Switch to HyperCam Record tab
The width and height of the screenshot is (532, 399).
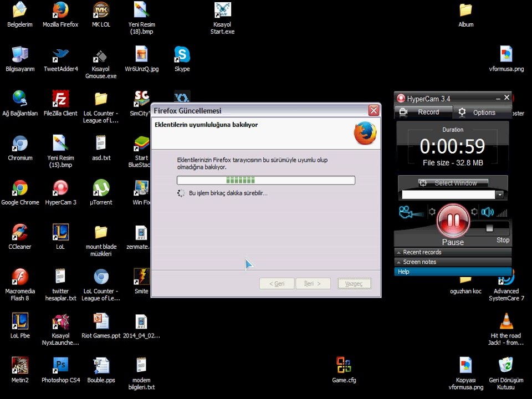point(423,112)
